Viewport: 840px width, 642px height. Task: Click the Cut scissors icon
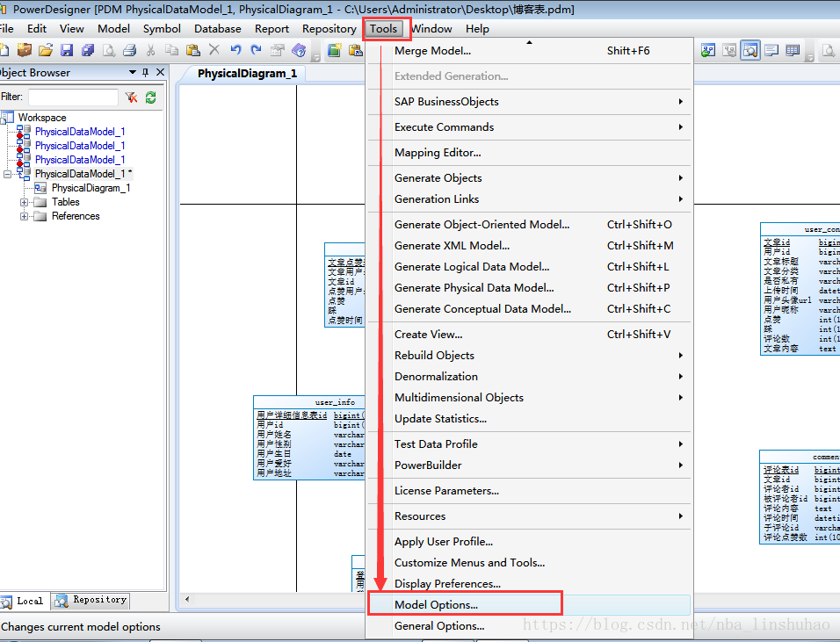tap(150, 50)
